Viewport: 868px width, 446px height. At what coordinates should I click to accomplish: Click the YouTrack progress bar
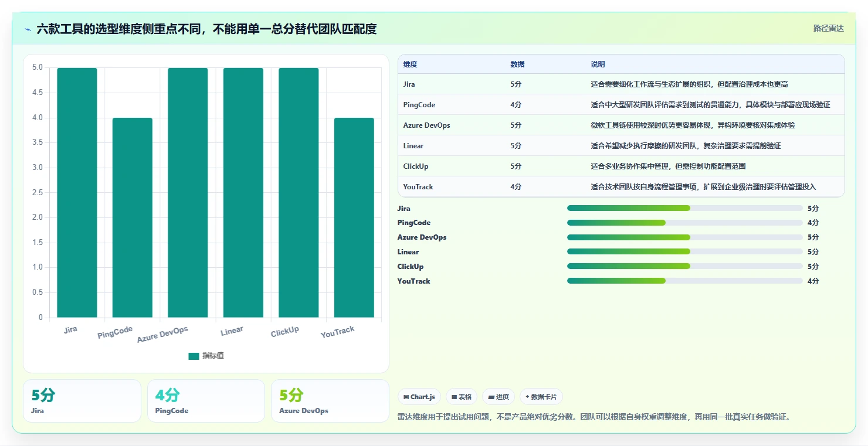pos(684,281)
